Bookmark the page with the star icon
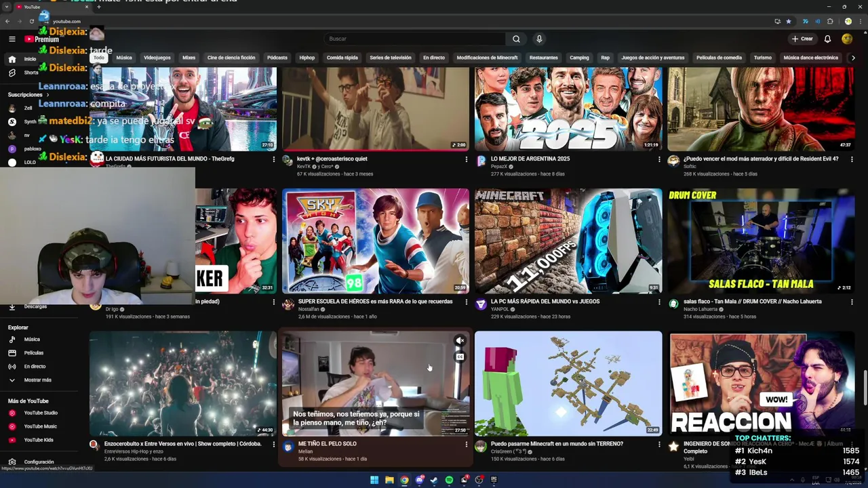868x488 pixels. point(788,21)
